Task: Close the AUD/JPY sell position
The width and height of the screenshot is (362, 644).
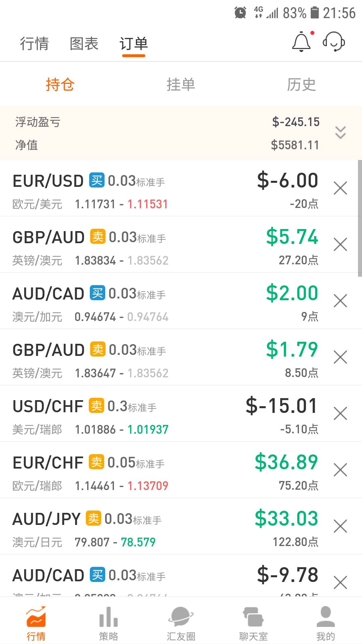Action: (x=340, y=526)
